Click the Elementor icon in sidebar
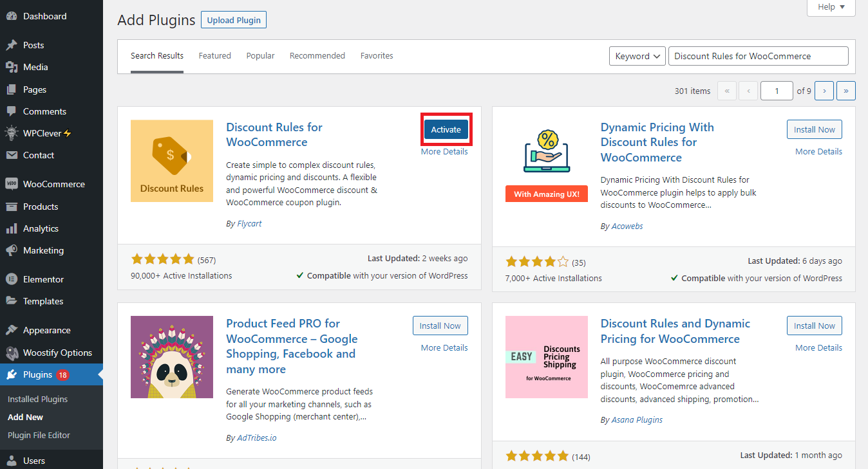868x469 pixels. pyautogui.click(x=12, y=279)
